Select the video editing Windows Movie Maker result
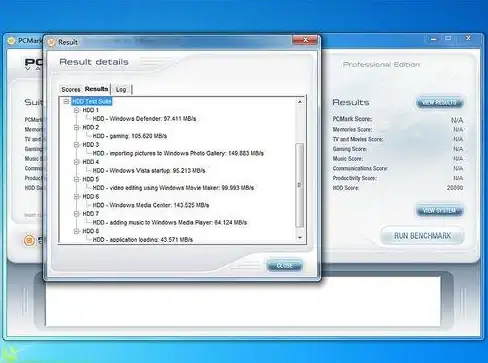The image size is (488, 363). click(x=173, y=188)
